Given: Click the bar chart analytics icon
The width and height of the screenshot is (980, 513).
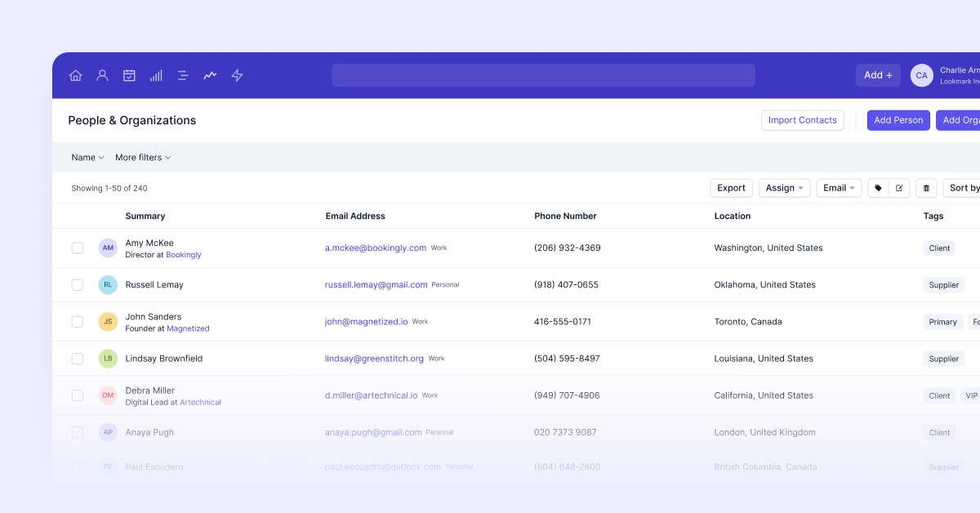Looking at the screenshot, I should click(x=155, y=75).
